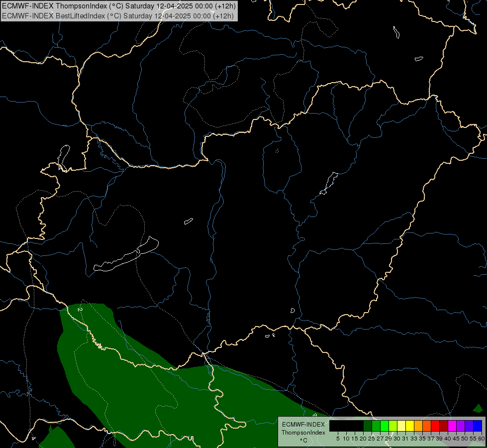Click the red 37–39 legend swatch

(x=435, y=426)
